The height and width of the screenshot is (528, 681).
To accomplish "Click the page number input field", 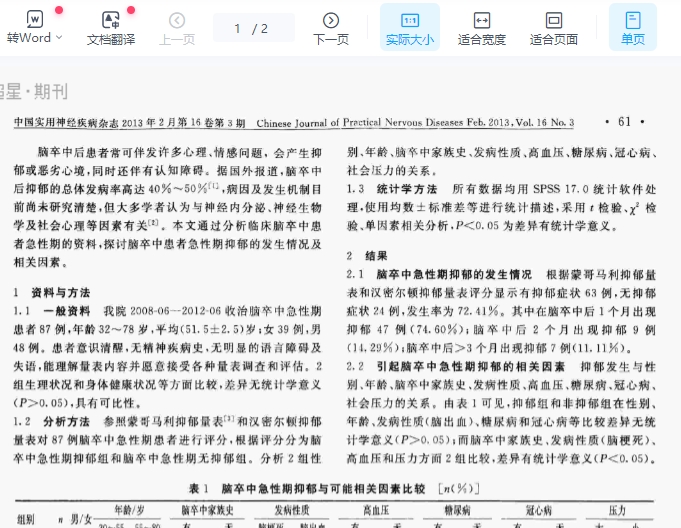I will pyautogui.click(x=252, y=28).
